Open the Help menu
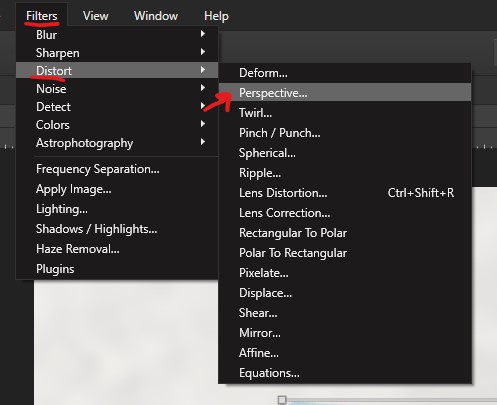 pos(216,16)
